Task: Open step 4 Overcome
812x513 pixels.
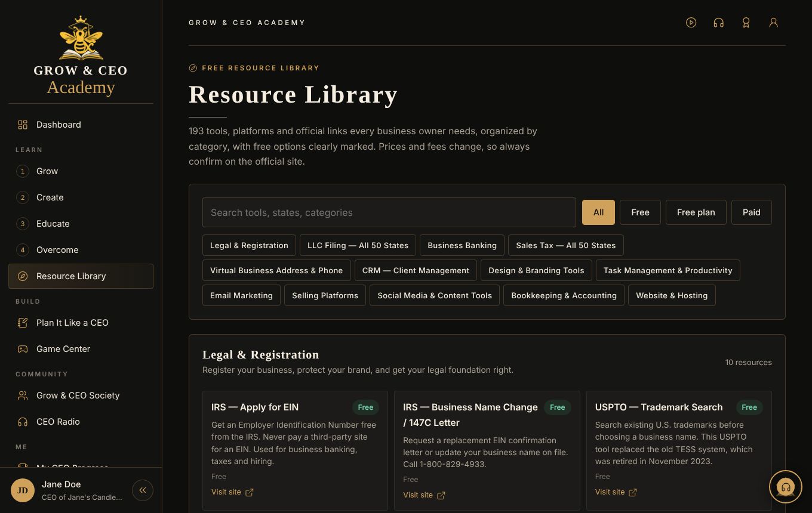Action: [x=81, y=250]
